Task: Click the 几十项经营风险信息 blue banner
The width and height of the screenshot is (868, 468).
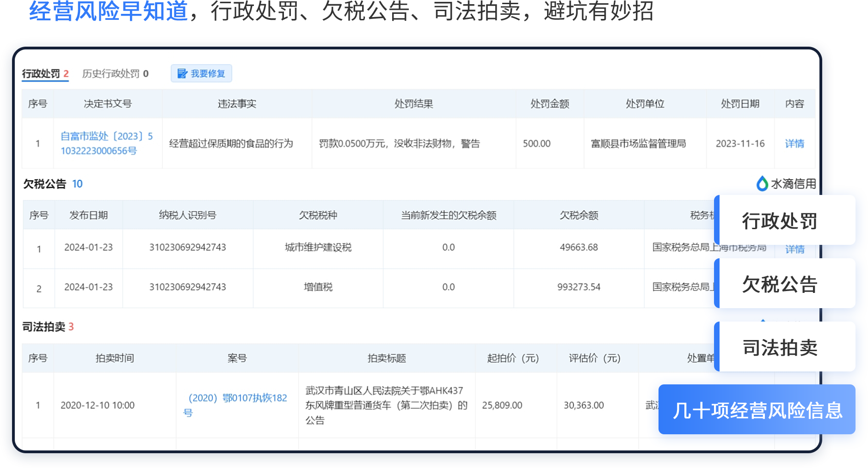Action: 757,410
